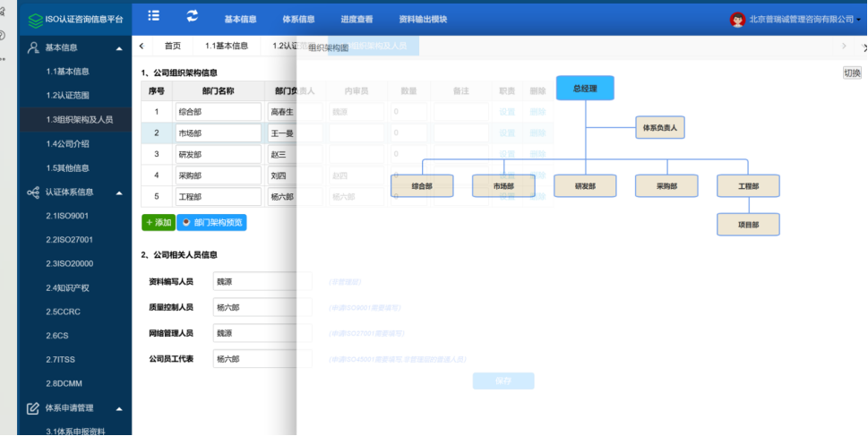The image size is (868, 436).
Task: Collapse the 认证体系信息 sidebar section
Action: click(119, 193)
